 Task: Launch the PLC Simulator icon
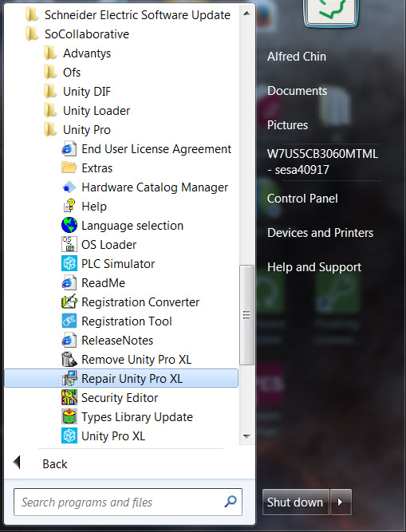click(x=69, y=264)
